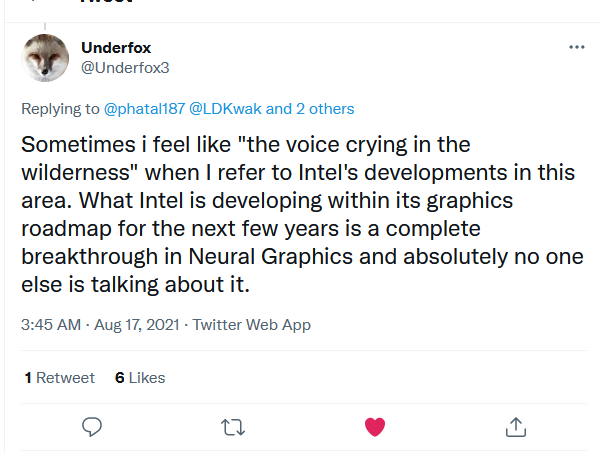Open the three-dot more options menu

pos(576,47)
